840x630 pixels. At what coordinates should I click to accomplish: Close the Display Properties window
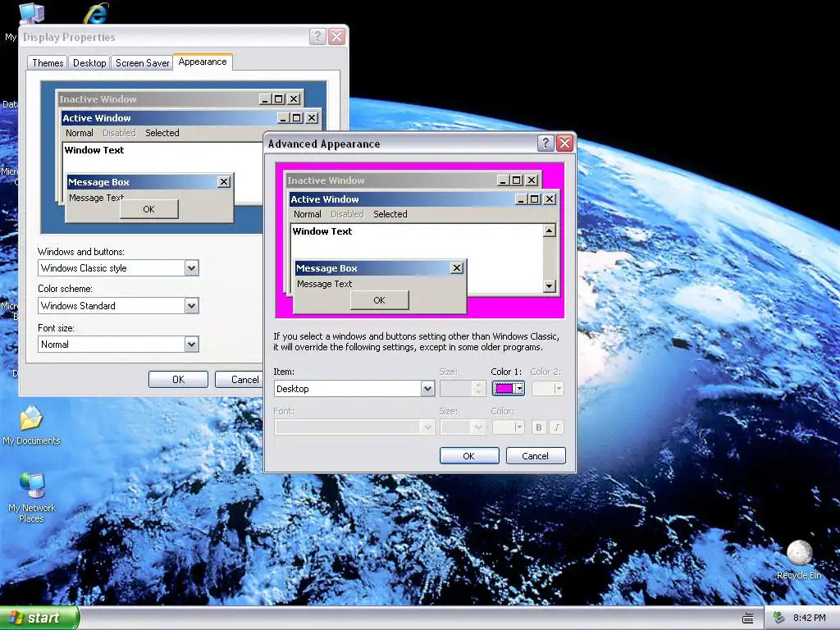[336, 36]
